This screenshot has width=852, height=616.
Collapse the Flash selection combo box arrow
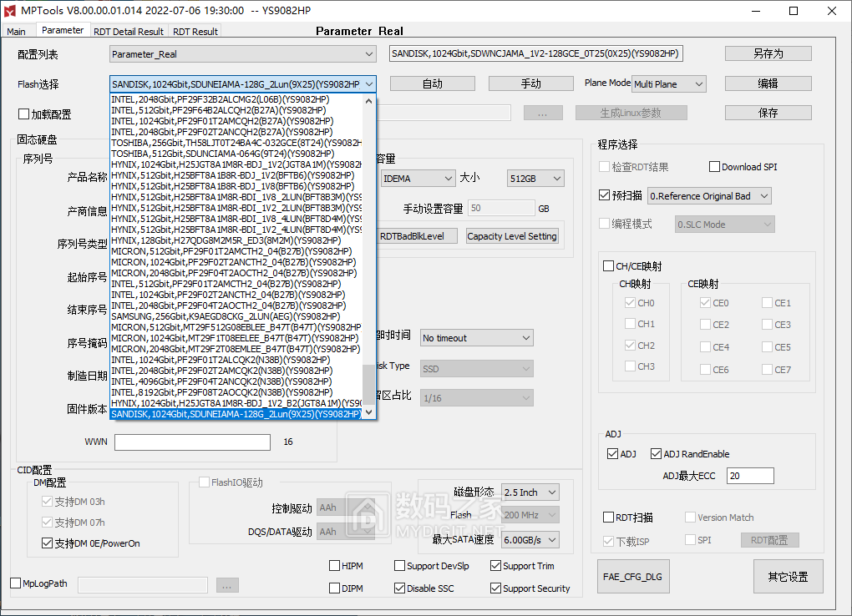(x=369, y=84)
